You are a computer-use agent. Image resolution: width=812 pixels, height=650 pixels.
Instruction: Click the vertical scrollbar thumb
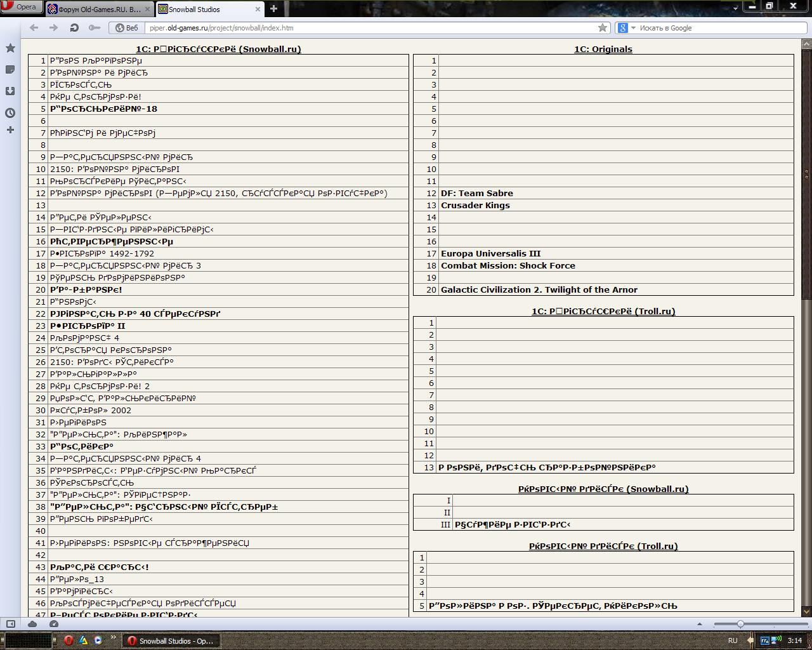[x=807, y=173]
